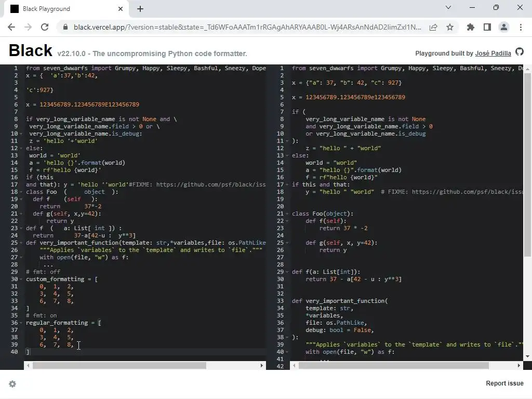The height and width of the screenshot is (399, 532).
Task: Click the Report issue link
Action: pyautogui.click(x=504, y=383)
